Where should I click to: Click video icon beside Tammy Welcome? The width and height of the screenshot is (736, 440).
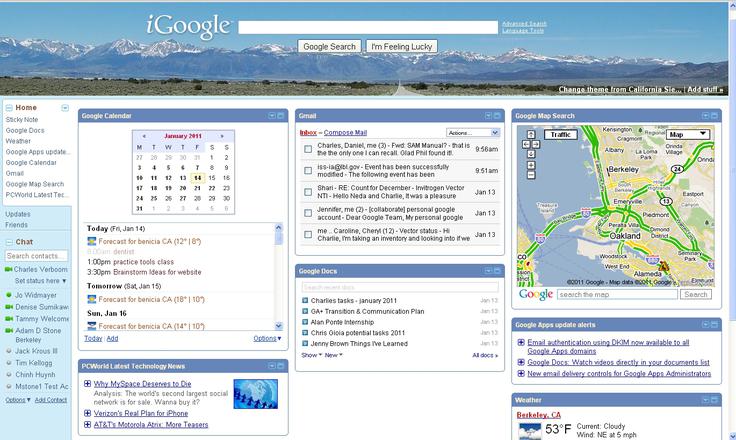pyautogui.click(x=8, y=319)
